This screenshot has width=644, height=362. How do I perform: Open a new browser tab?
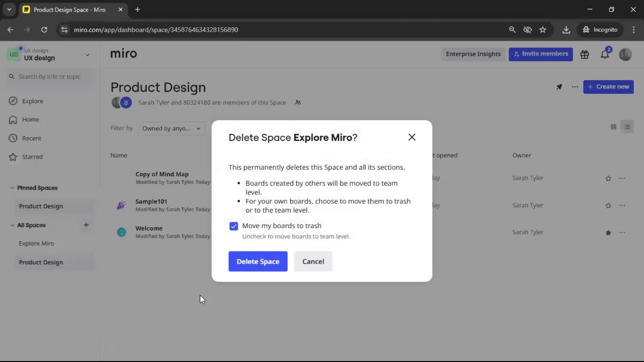[x=138, y=10]
